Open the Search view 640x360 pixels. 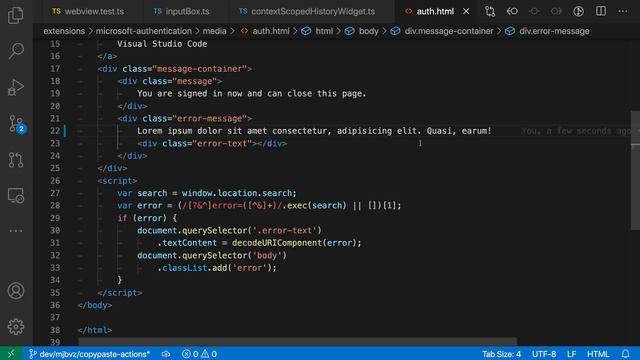pyautogui.click(x=16, y=51)
